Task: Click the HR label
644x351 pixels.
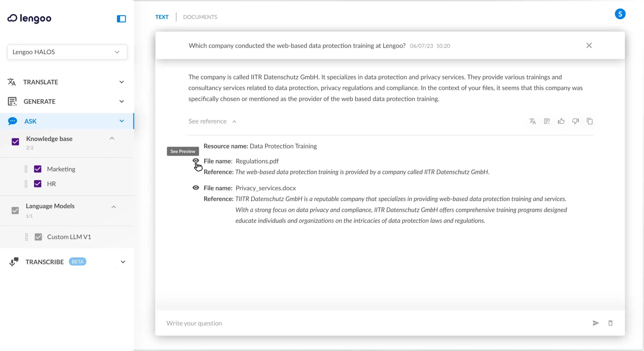Action: (51, 184)
